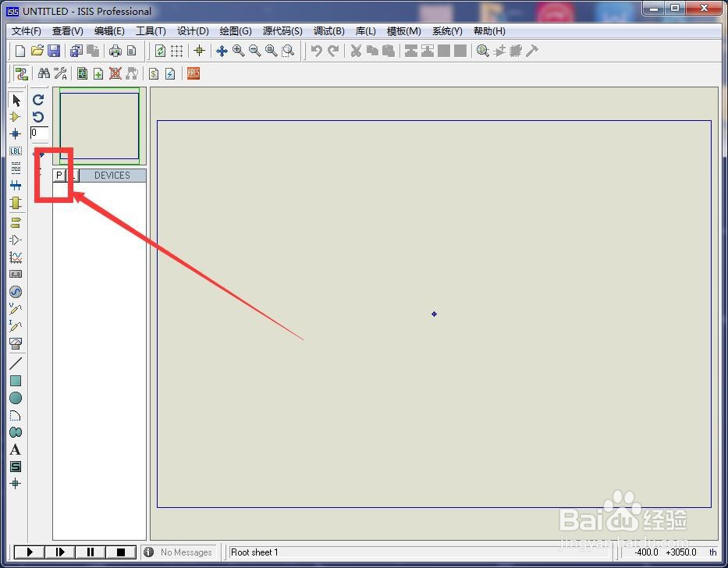Zoom in on the schematic

tap(239, 51)
